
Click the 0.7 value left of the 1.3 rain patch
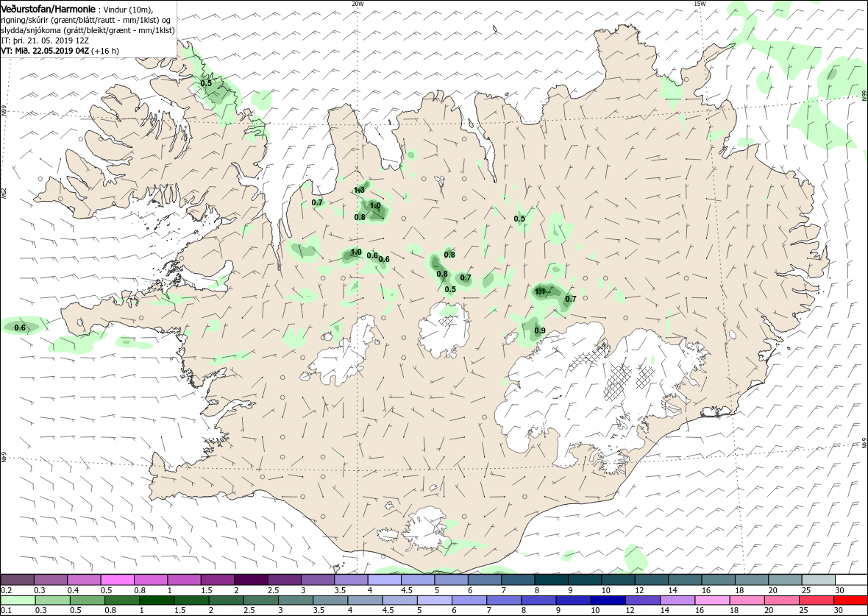coord(317,202)
